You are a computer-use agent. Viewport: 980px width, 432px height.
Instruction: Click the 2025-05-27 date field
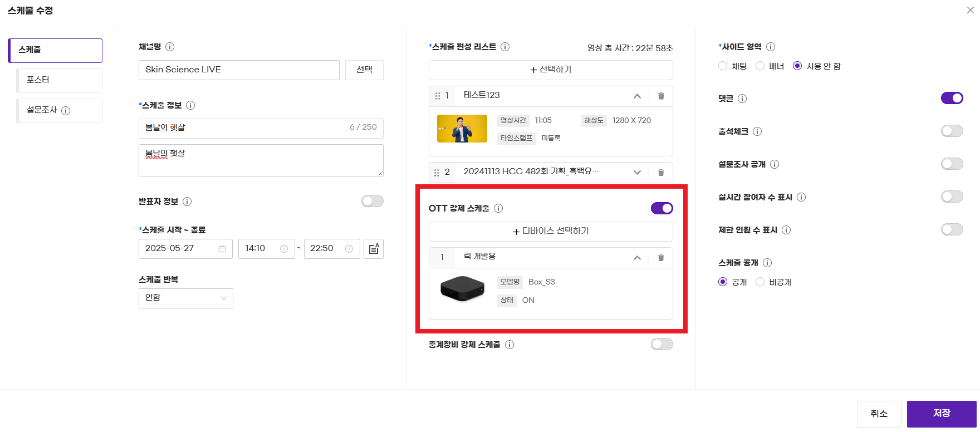(x=185, y=249)
